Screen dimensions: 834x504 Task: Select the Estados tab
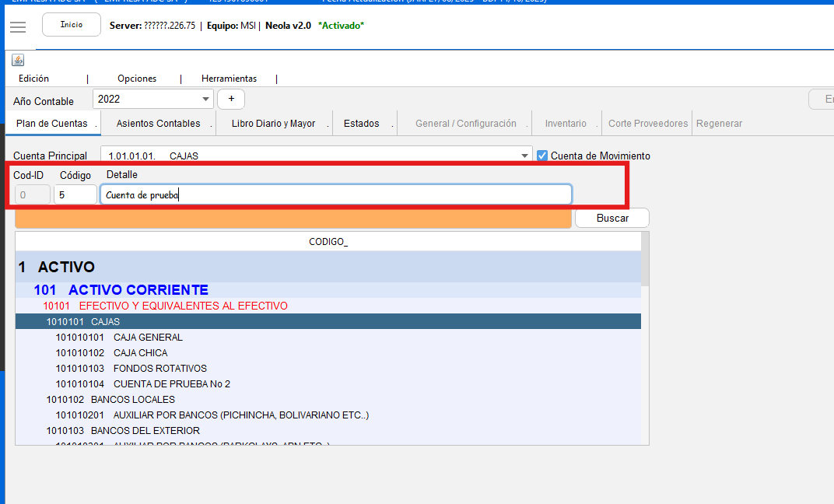(x=361, y=124)
